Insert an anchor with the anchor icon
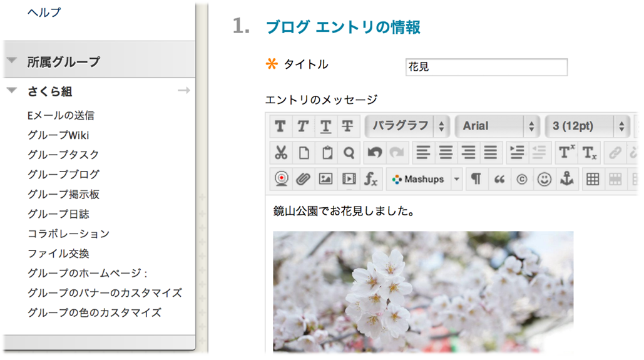Screen dimensions: 644x360 566,180
